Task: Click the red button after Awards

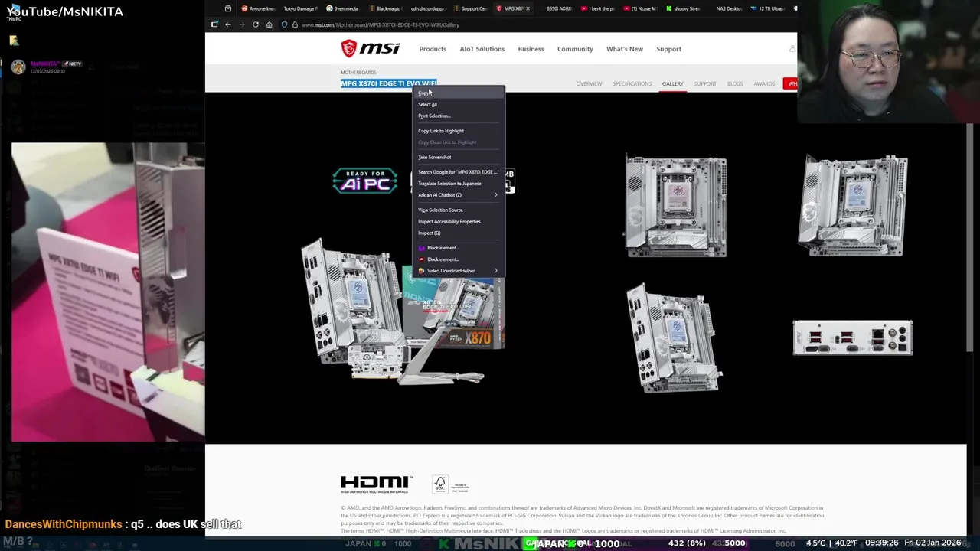Action: (x=790, y=83)
